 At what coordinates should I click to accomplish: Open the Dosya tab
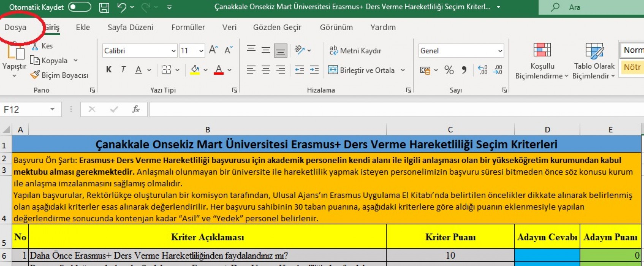15,27
